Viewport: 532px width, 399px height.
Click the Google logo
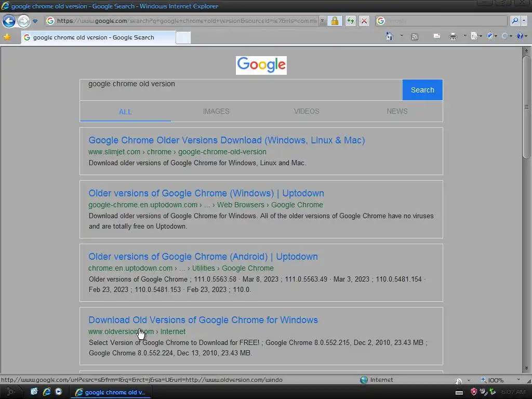[261, 65]
